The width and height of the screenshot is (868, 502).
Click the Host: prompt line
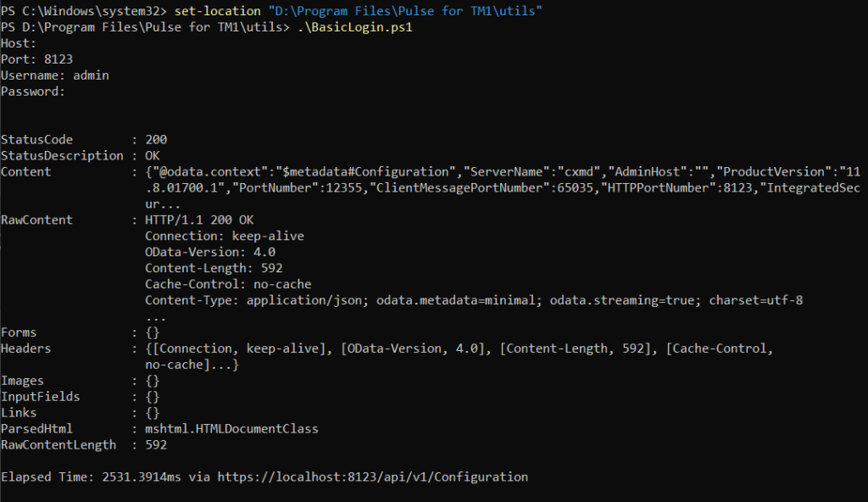point(19,43)
